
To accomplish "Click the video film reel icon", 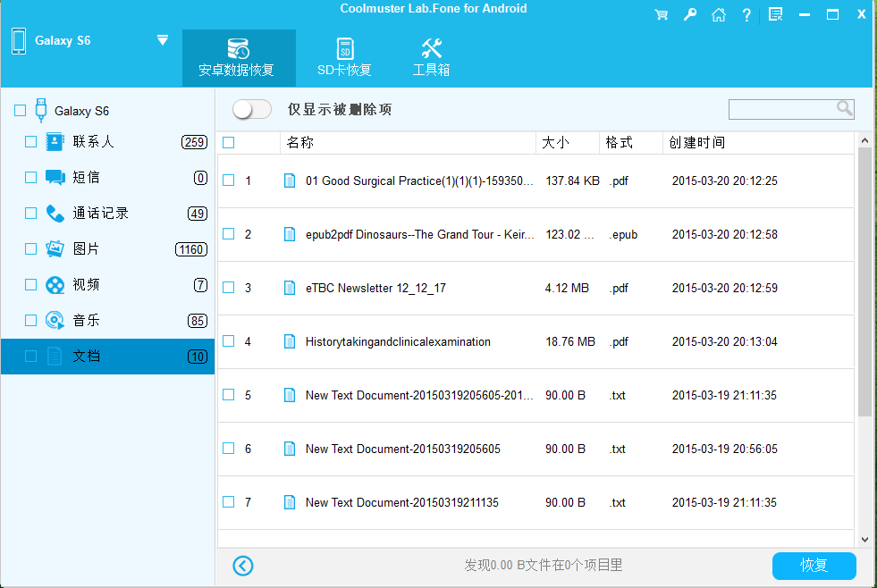I will (x=55, y=285).
